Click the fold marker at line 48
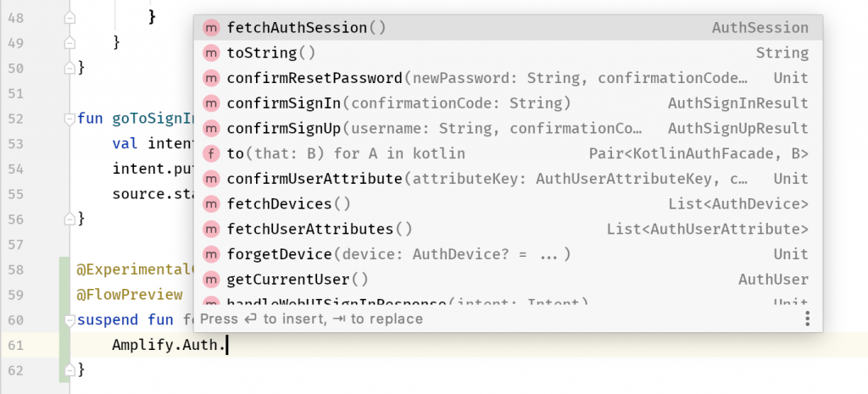Viewport: 868px width, 394px height. click(x=70, y=18)
